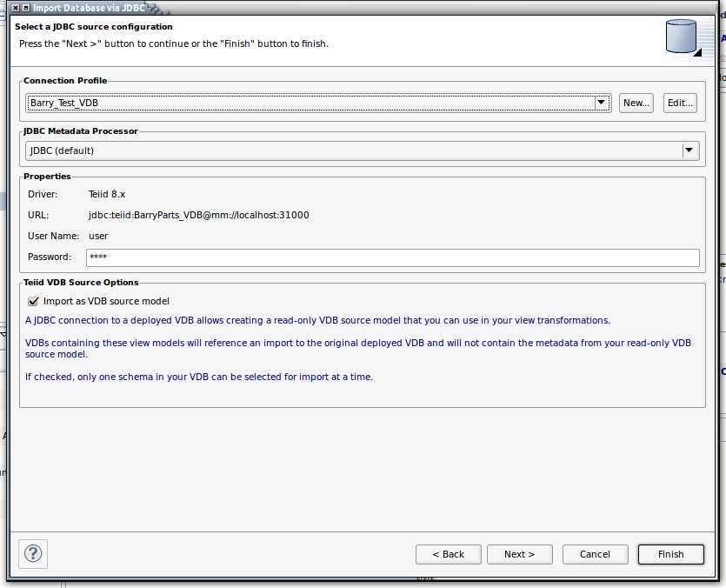The height and width of the screenshot is (588, 726).
Task: Click the window menu button in title bar
Action: coord(26,8)
